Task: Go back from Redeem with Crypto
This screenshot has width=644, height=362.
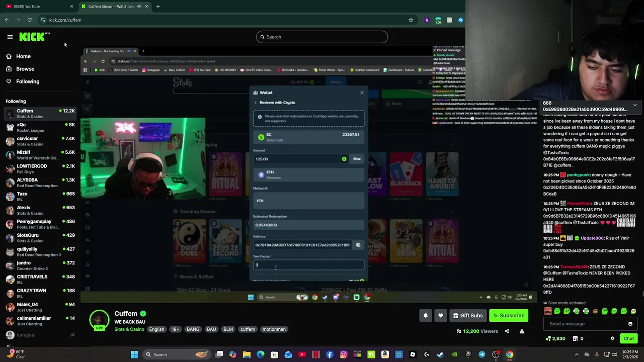Action: click(x=256, y=103)
